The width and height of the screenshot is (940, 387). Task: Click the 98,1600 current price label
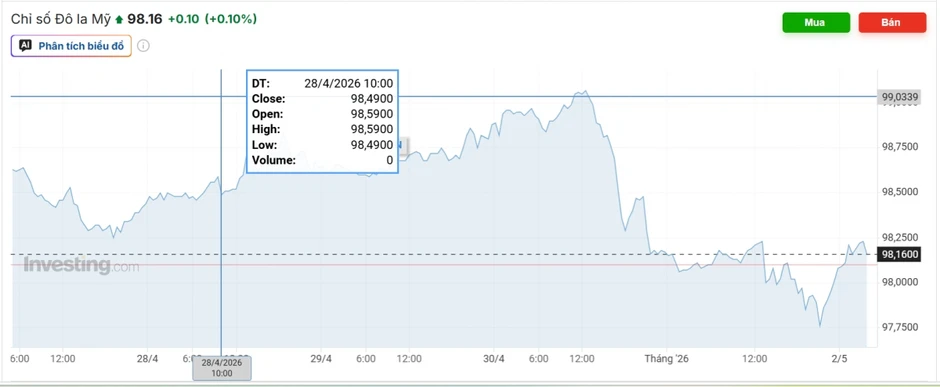tap(899, 255)
